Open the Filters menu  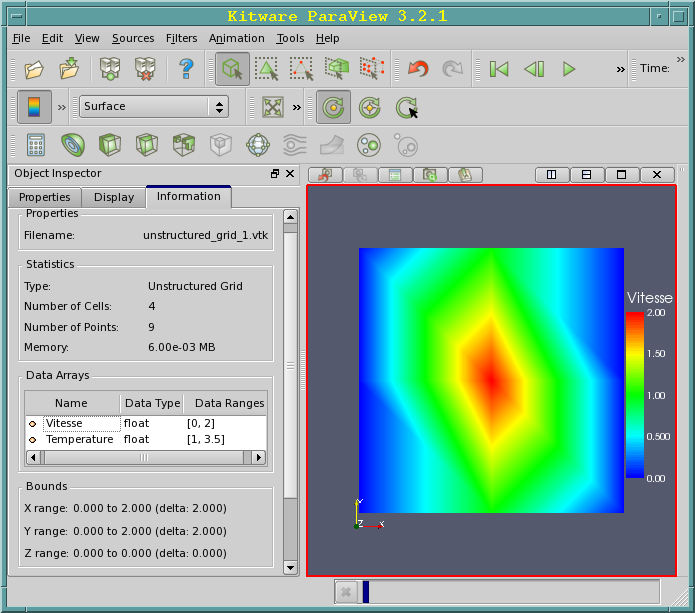181,38
